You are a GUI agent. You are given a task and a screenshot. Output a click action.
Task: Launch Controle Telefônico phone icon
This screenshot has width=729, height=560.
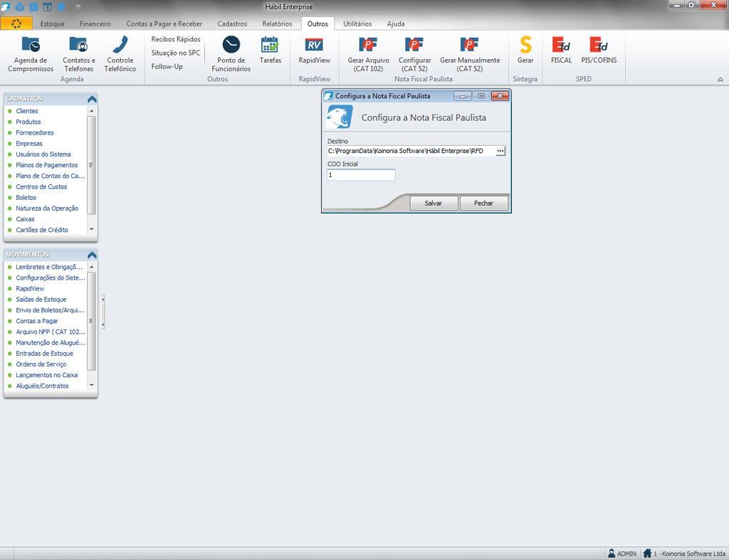(x=120, y=54)
